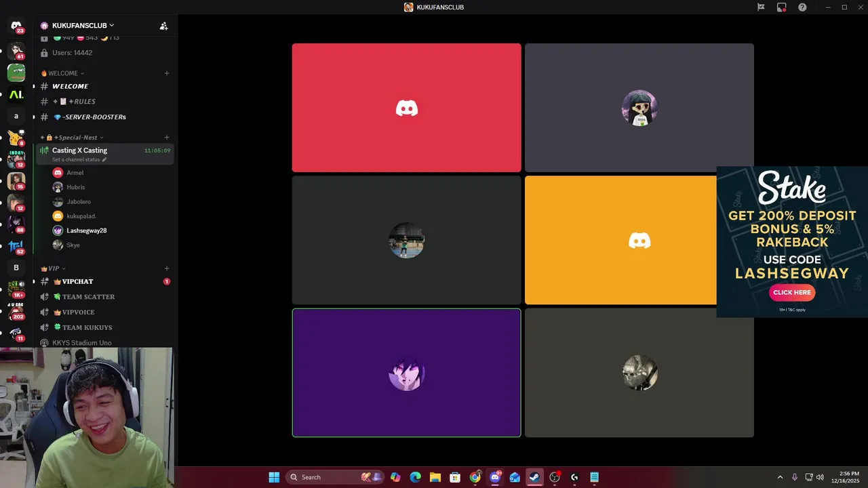The width and height of the screenshot is (868, 488).
Task: Focus the red video tile with Discord logo
Action: (x=407, y=108)
